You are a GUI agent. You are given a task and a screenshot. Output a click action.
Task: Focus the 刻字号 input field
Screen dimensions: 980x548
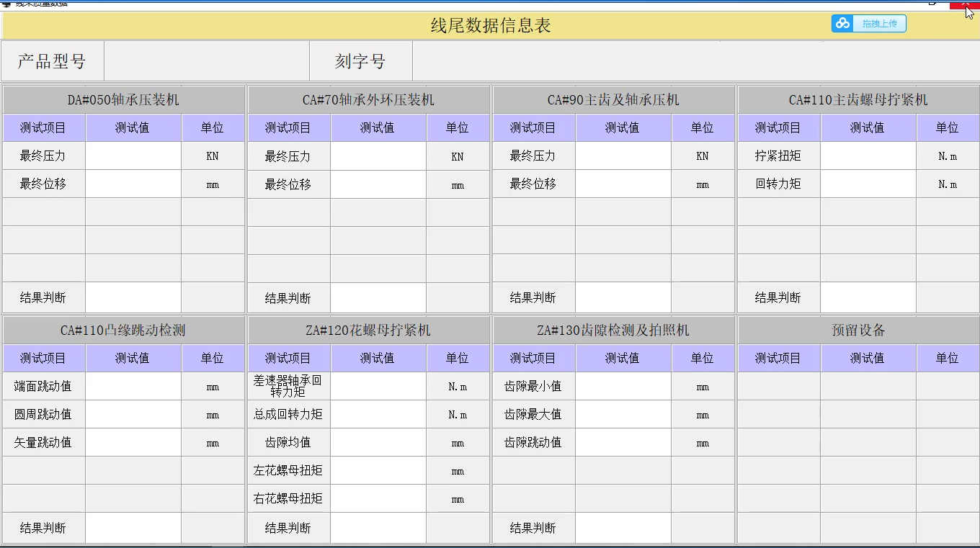point(695,61)
